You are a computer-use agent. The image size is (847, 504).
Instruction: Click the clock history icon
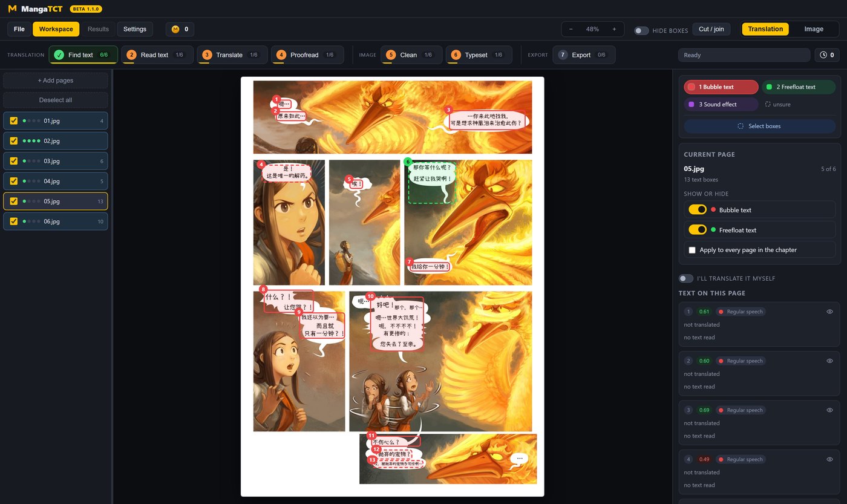click(x=823, y=55)
